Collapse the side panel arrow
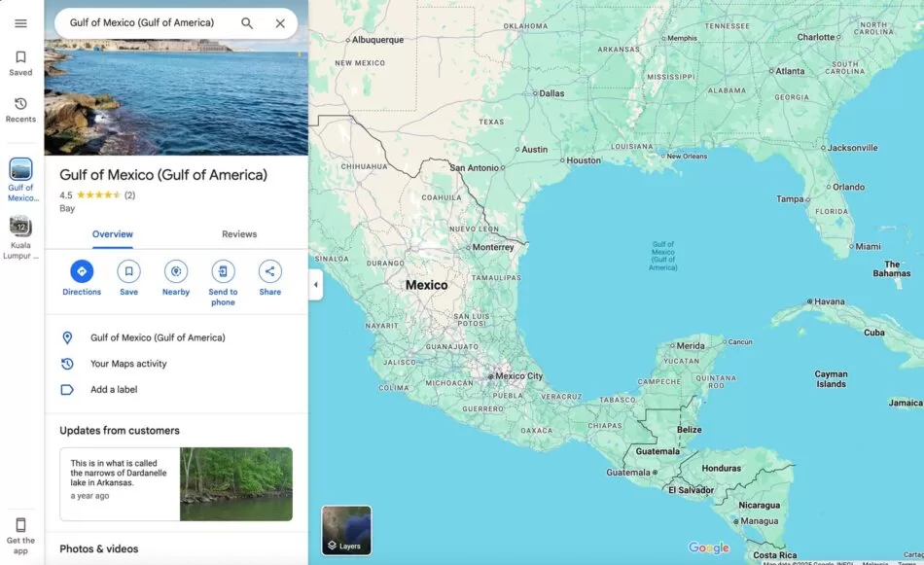The image size is (924, 565). coord(316,285)
